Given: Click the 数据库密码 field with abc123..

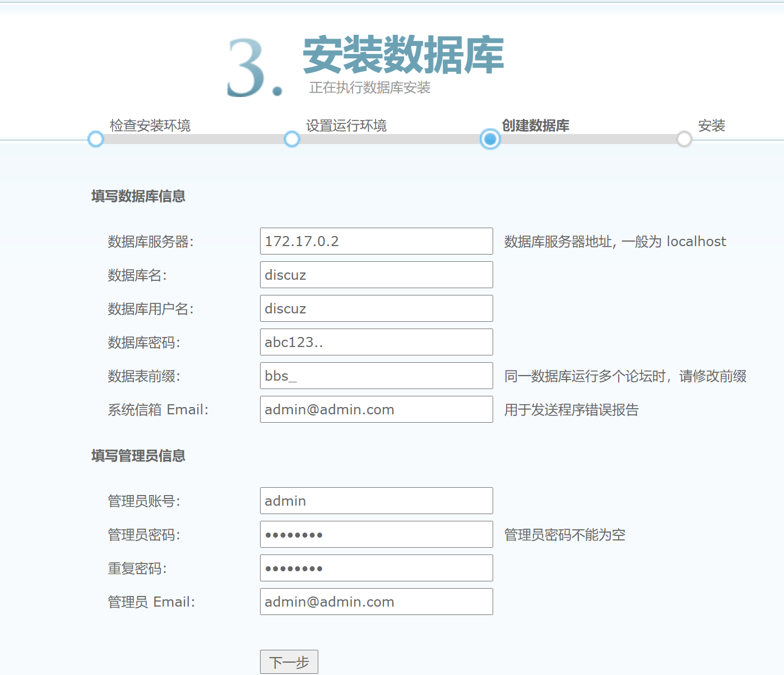Looking at the screenshot, I should pyautogui.click(x=377, y=342).
